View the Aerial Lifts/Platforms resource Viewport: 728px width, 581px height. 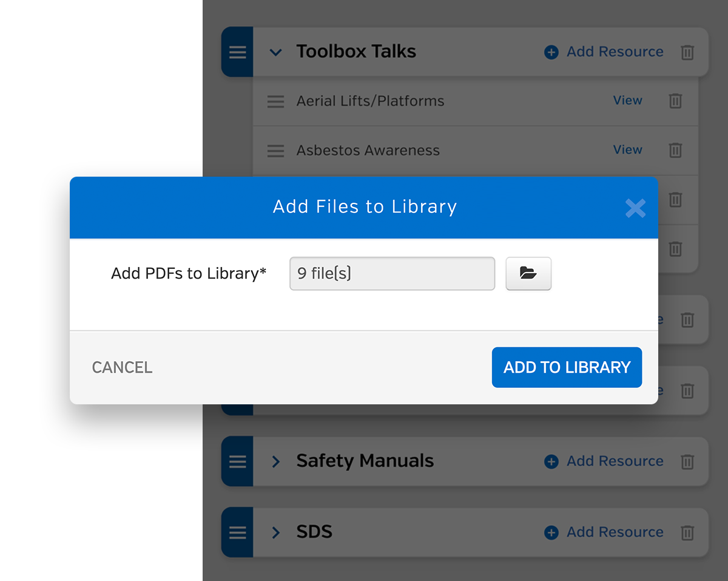(x=627, y=101)
